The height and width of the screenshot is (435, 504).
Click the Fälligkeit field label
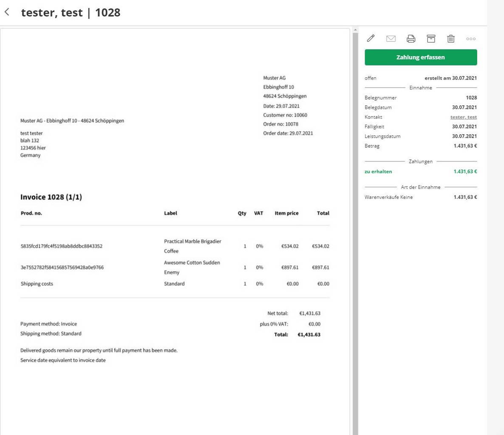[374, 127]
